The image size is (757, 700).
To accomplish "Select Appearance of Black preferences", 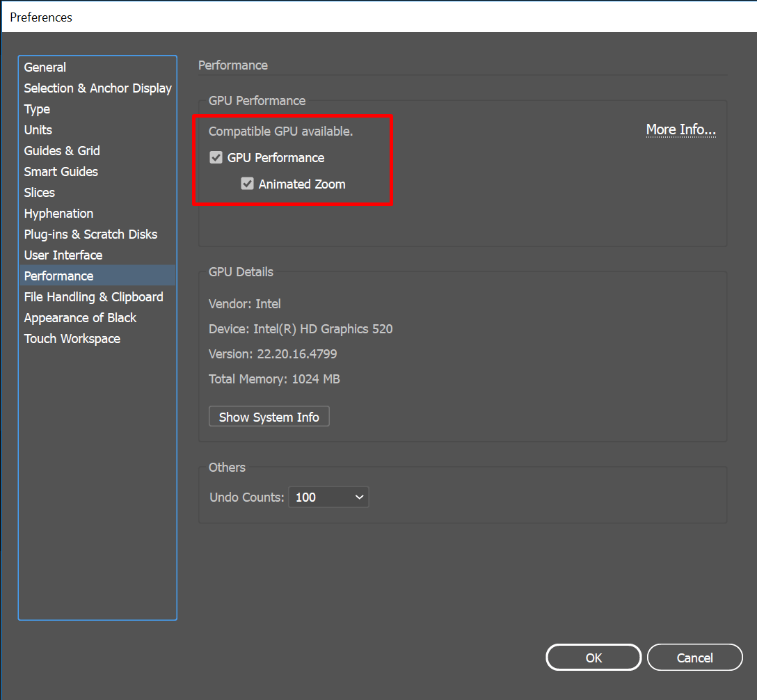I will (80, 317).
